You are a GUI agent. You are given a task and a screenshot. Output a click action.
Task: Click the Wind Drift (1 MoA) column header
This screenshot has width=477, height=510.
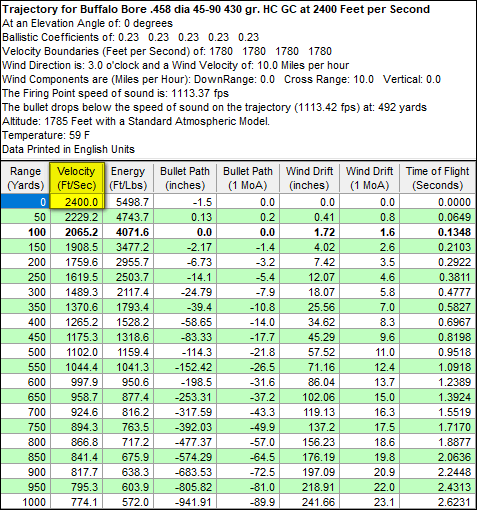pyautogui.click(x=369, y=178)
